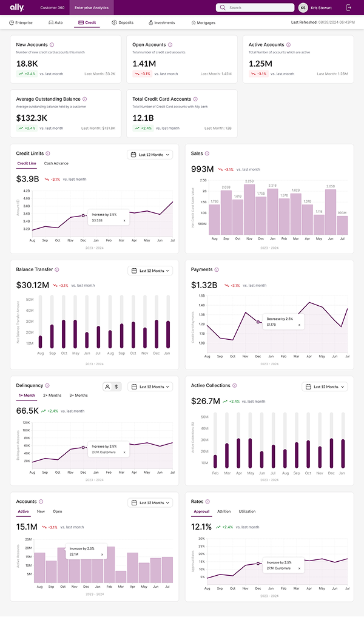This screenshot has width=364, height=617.
Task: Click the 993M Jul bar in Sales chart
Action: (x=342, y=225)
